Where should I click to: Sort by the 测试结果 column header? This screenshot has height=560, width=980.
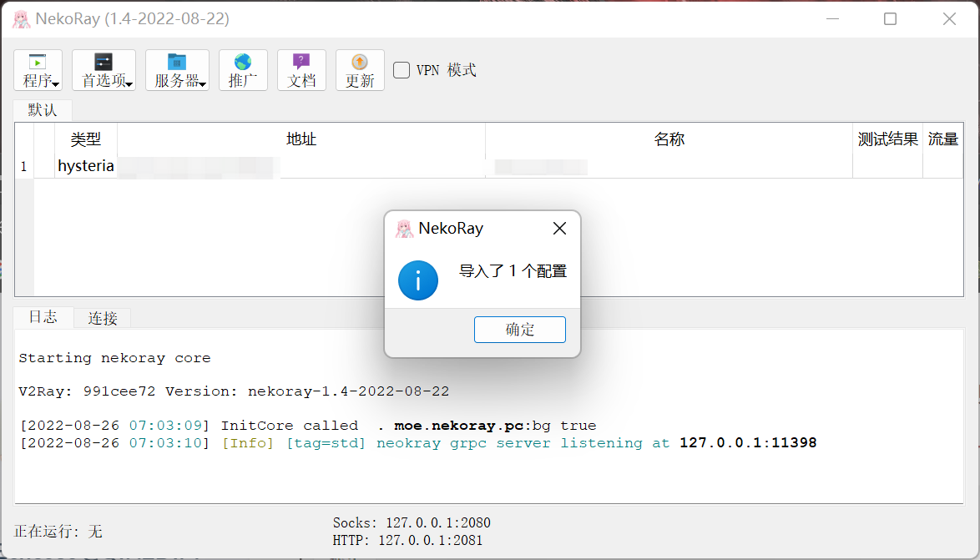(887, 139)
